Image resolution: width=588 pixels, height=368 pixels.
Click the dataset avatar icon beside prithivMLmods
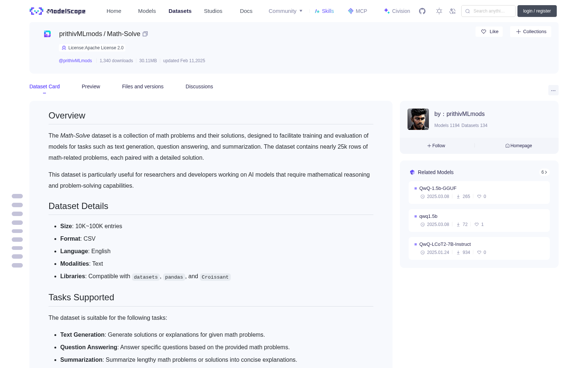pyautogui.click(x=47, y=34)
